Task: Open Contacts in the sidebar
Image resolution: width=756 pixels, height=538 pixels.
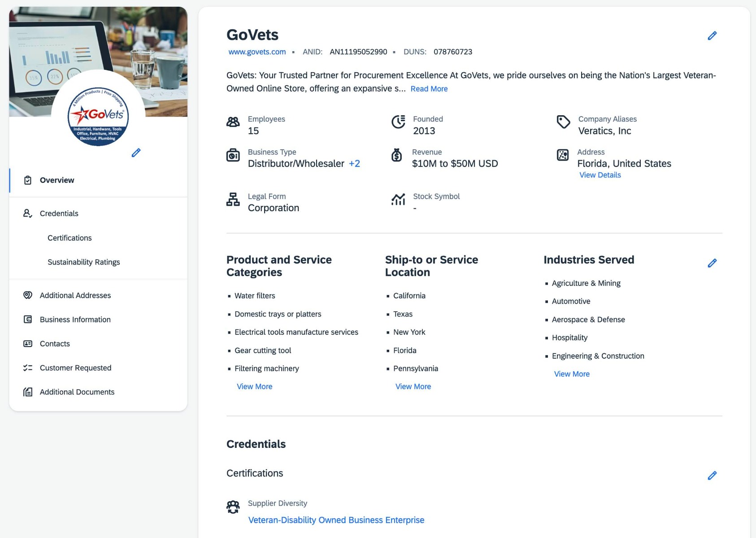Action: pos(55,343)
